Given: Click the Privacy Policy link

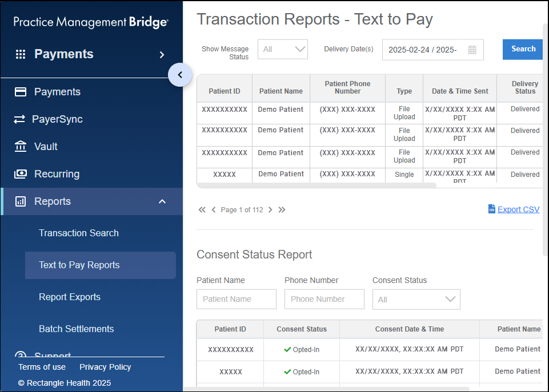Looking at the screenshot, I should point(105,367).
